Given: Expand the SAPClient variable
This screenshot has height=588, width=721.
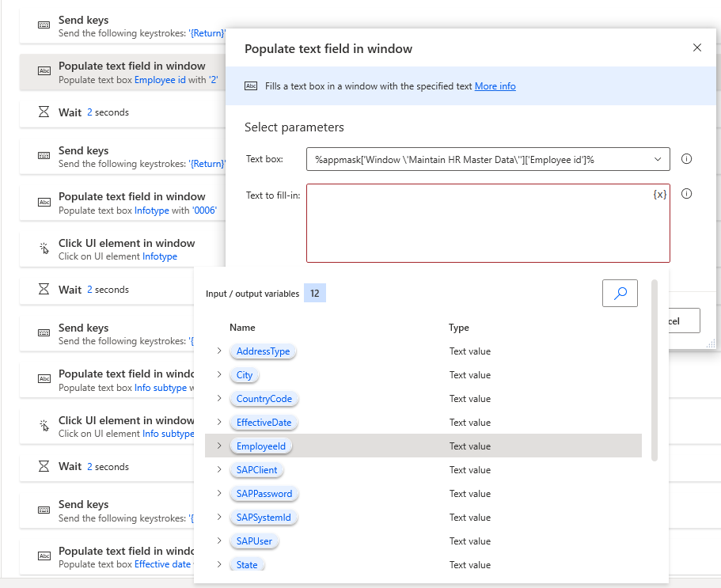Looking at the screenshot, I should pos(219,469).
